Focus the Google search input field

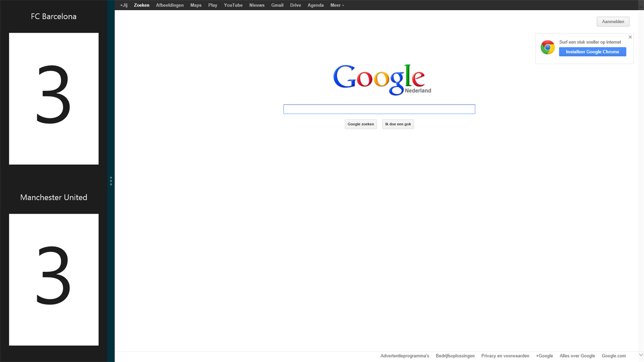[379, 109]
